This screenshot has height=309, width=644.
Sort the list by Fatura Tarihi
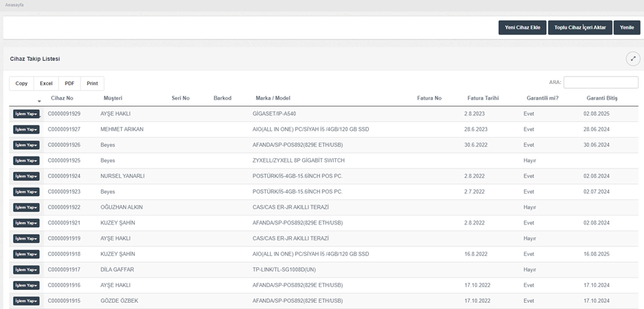482,98
